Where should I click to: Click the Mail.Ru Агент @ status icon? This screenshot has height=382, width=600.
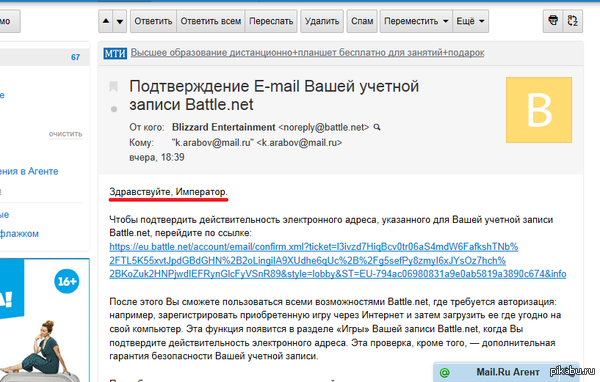click(x=444, y=372)
